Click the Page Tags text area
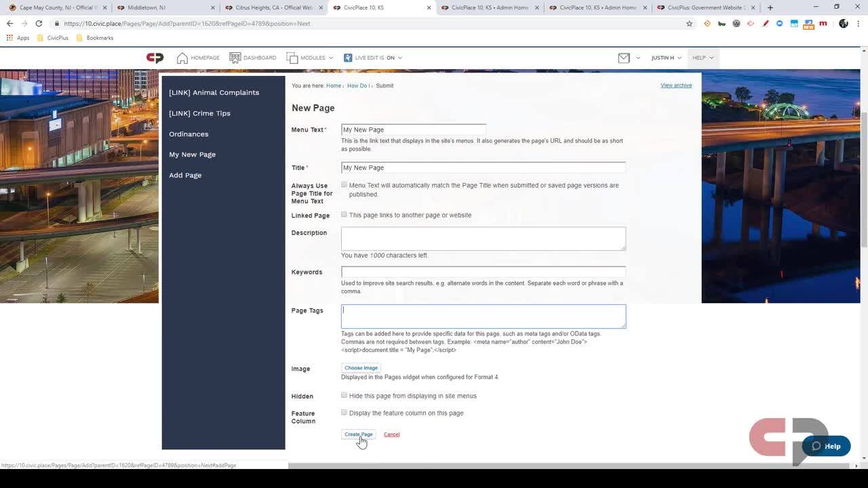The width and height of the screenshot is (868, 488). coord(483,317)
